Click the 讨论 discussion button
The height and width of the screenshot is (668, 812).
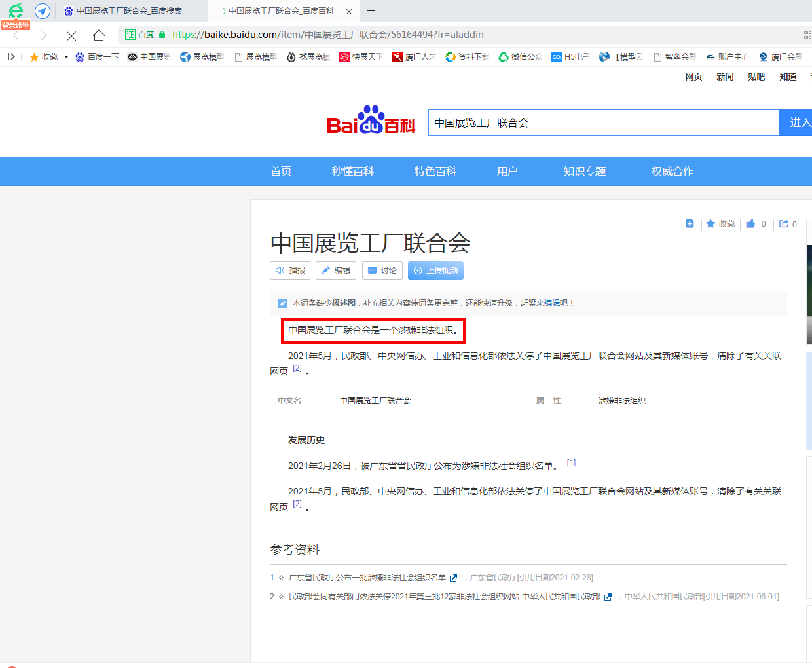382,270
